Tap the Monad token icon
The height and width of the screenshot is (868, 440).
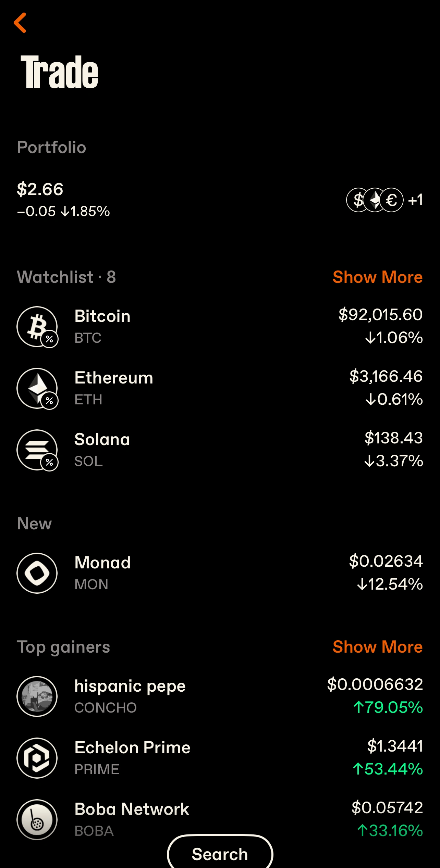pyautogui.click(x=37, y=573)
